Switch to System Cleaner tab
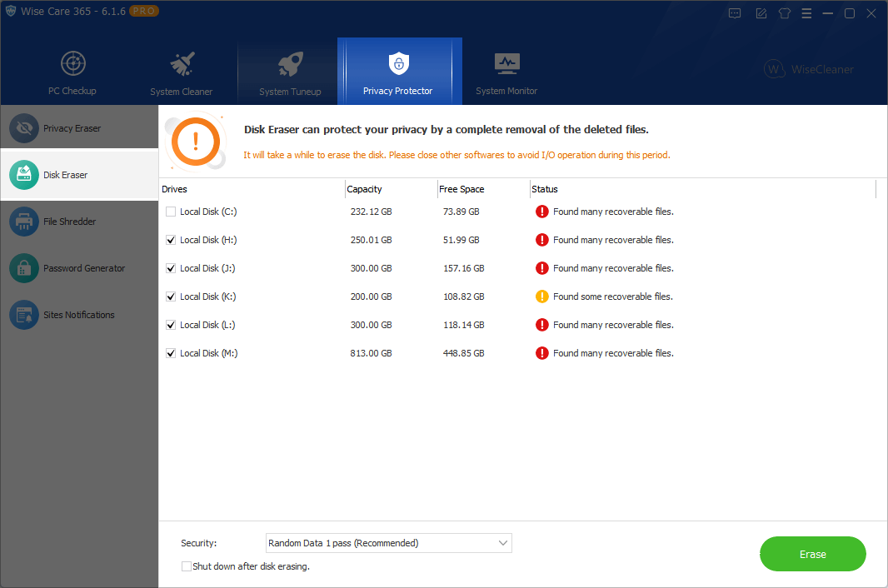This screenshot has width=888, height=588. (182, 72)
